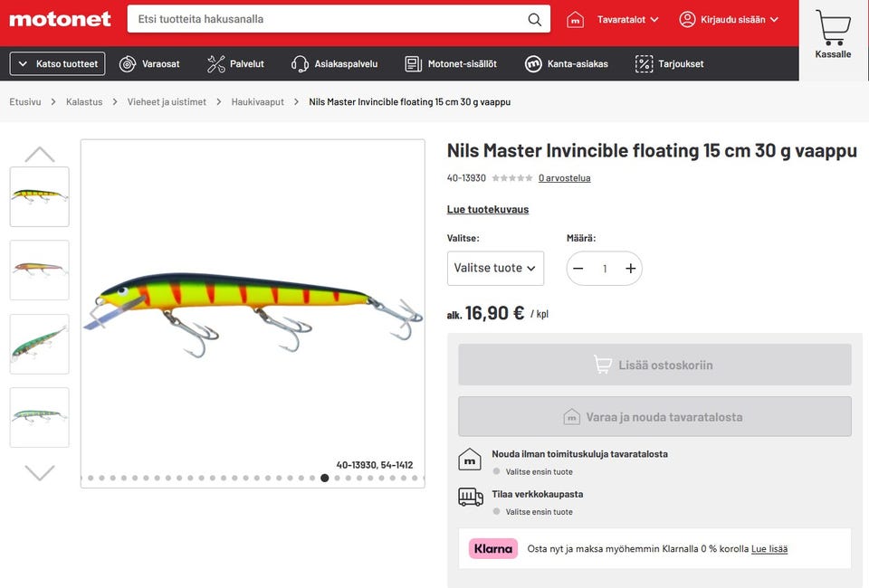Viewport: 869px width, 588px height.
Task: Click the Tavaratalot store house icon
Action: click(x=575, y=19)
